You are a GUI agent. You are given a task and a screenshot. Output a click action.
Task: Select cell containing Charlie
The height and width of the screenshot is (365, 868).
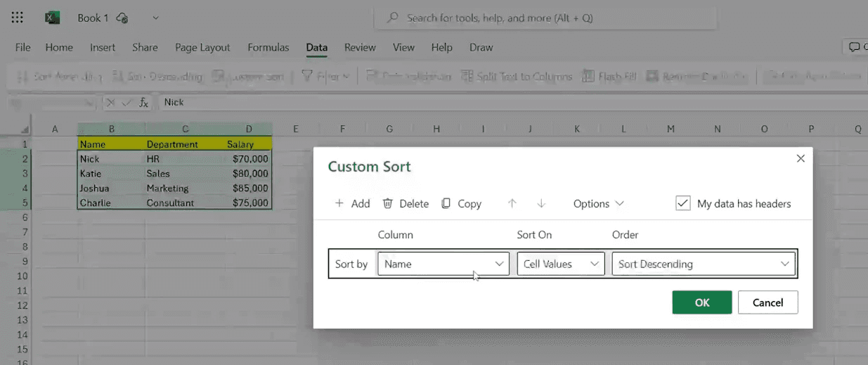(111, 203)
